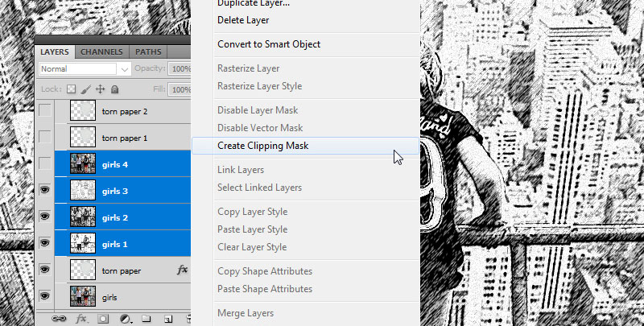Open the add layer style fx icon
The width and height of the screenshot is (644, 326).
coord(81,319)
